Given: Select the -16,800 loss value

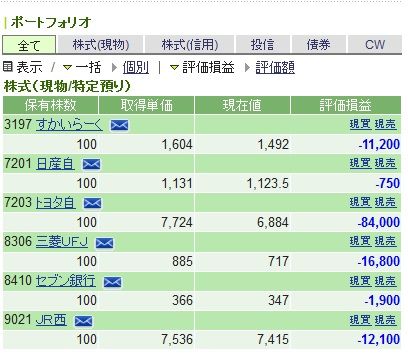Looking at the screenshot, I should 378,261.
